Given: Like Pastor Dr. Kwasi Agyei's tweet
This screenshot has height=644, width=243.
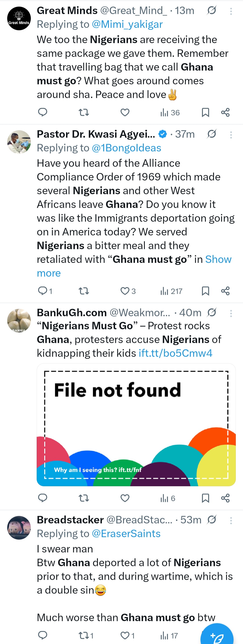Looking at the screenshot, I should tap(125, 291).
